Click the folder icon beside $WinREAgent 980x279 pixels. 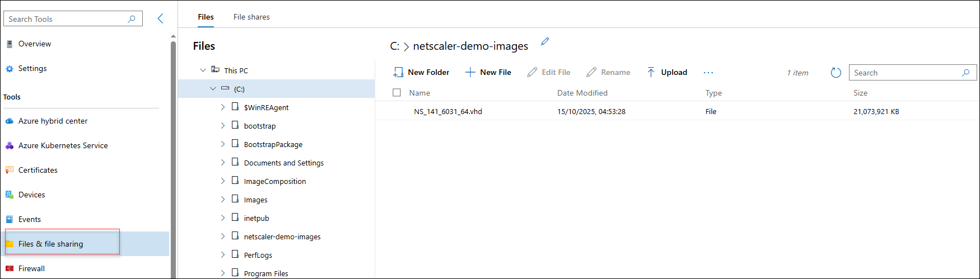235,106
